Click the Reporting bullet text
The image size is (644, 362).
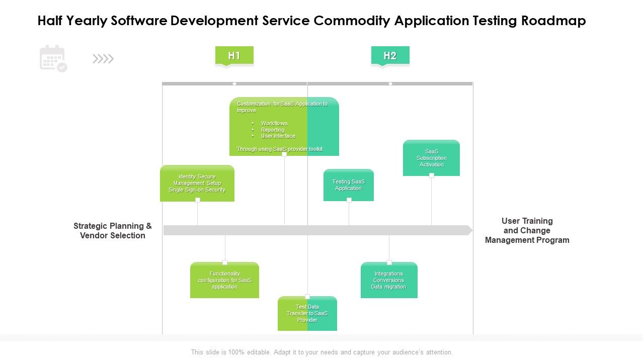273,130
